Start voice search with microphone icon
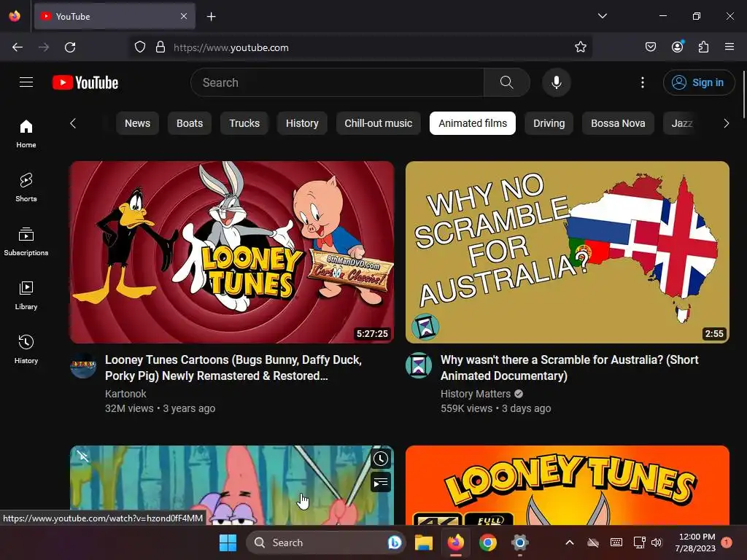The image size is (747, 560). tap(557, 82)
